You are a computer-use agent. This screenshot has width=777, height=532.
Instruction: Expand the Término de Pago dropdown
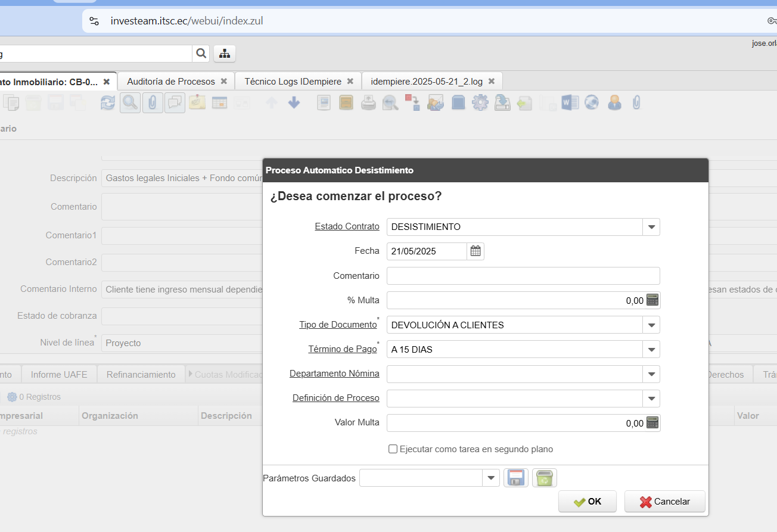(x=651, y=350)
